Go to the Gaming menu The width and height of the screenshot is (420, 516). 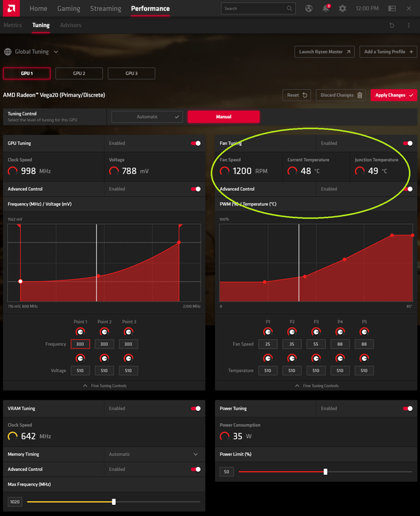[69, 8]
